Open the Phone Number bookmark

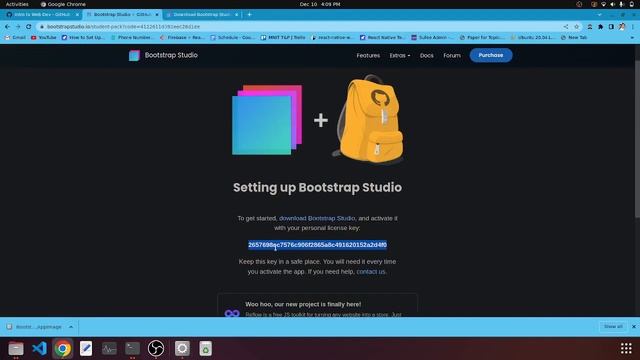click(x=132, y=37)
